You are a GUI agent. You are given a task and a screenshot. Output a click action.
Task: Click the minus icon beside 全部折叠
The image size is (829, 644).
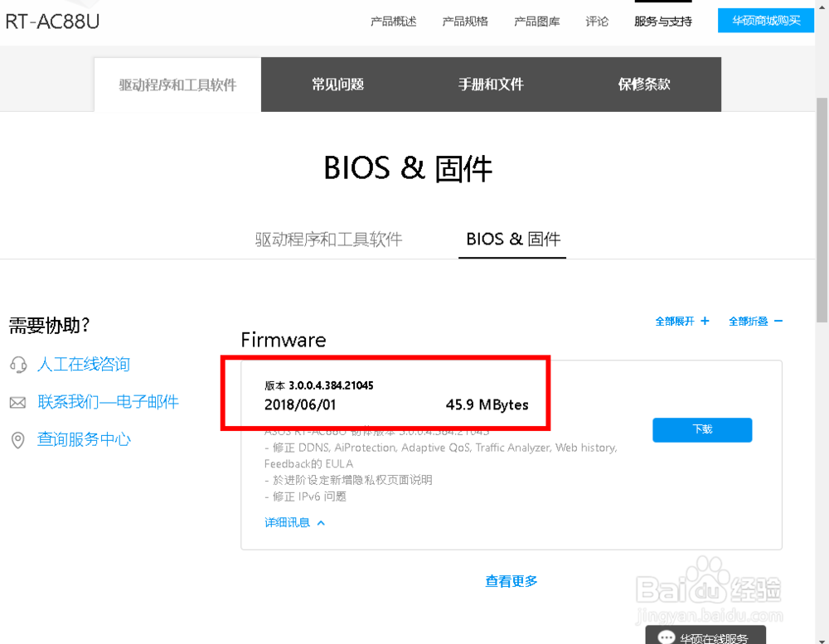coord(778,321)
